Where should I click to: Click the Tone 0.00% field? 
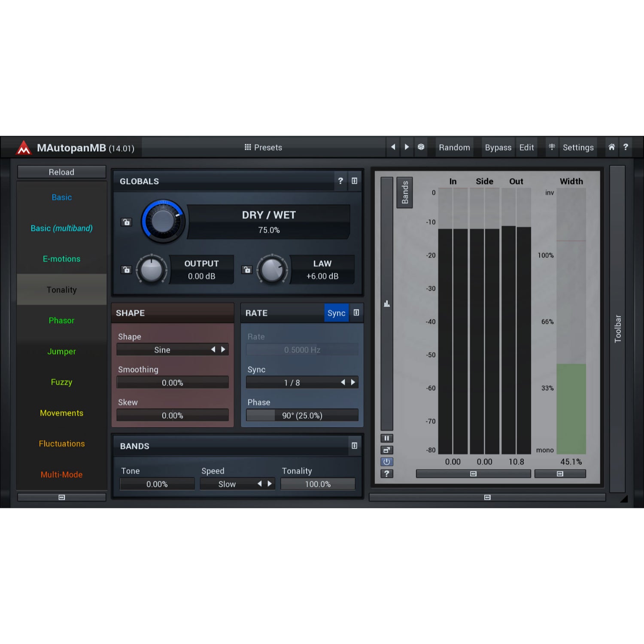click(x=157, y=484)
